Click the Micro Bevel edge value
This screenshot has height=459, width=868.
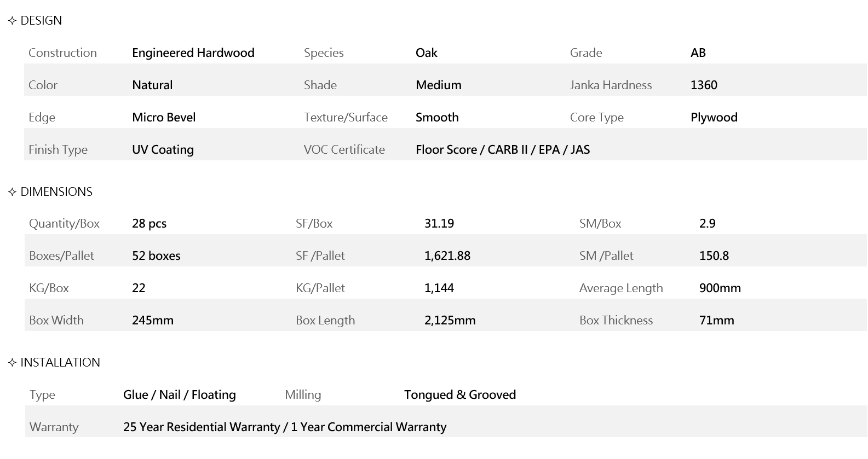(x=164, y=118)
